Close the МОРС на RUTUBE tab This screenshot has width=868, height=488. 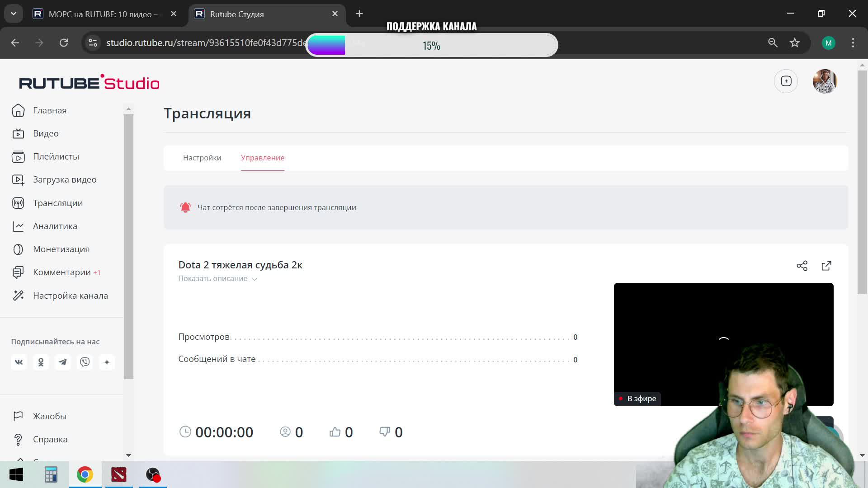tap(174, 14)
